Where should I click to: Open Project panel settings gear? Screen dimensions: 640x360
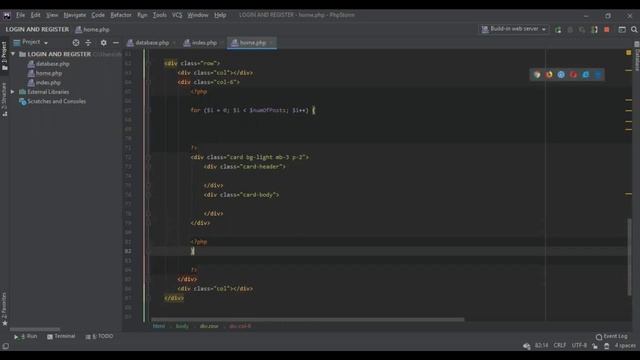click(x=104, y=42)
